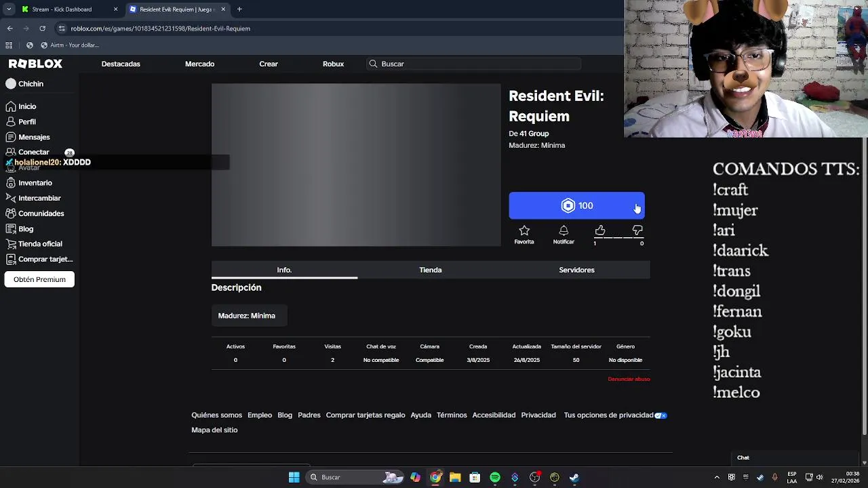
Task: Open Spotify from the taskbar
Action: pos(495,477)
